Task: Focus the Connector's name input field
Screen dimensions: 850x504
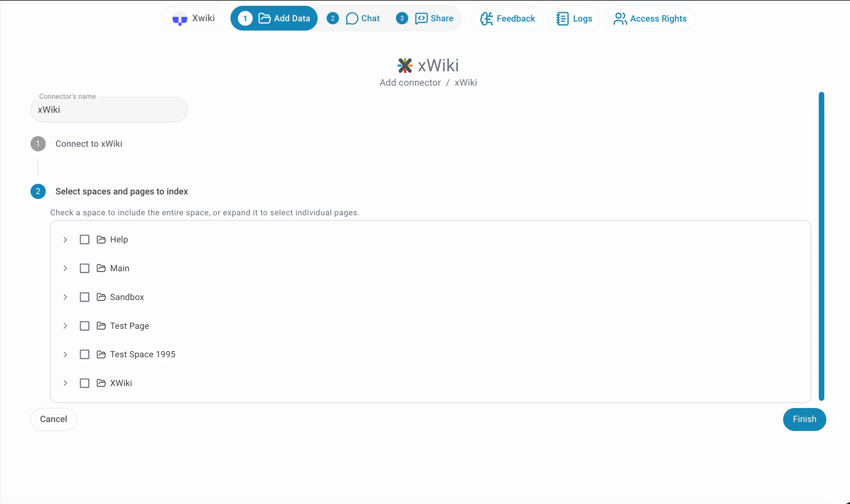Action: (109, 110)
